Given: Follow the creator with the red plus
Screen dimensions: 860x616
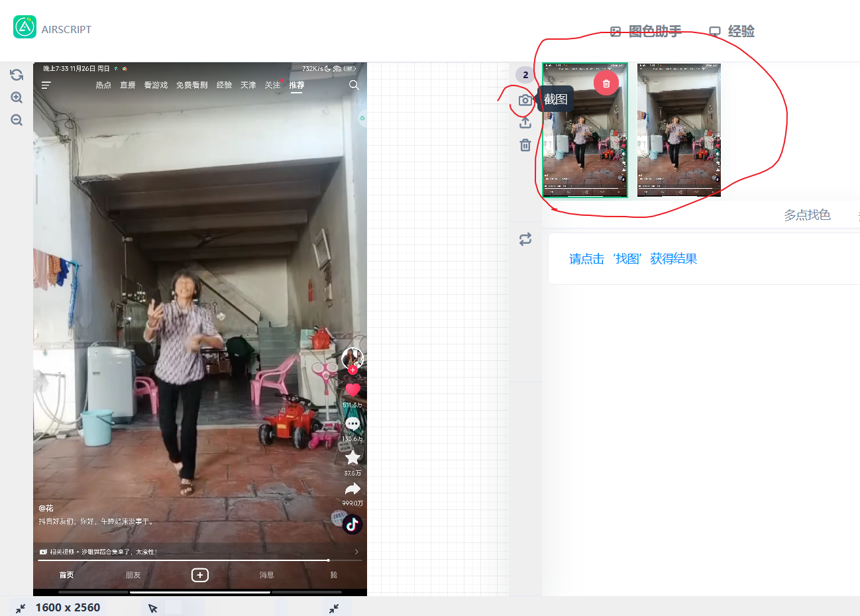Looking at the screenshot, I should point(352,370).
